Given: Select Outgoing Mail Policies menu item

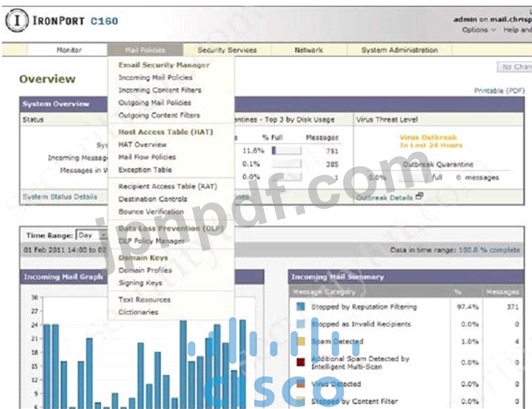Looking at the screenshot, I should [x=154, y=103].
